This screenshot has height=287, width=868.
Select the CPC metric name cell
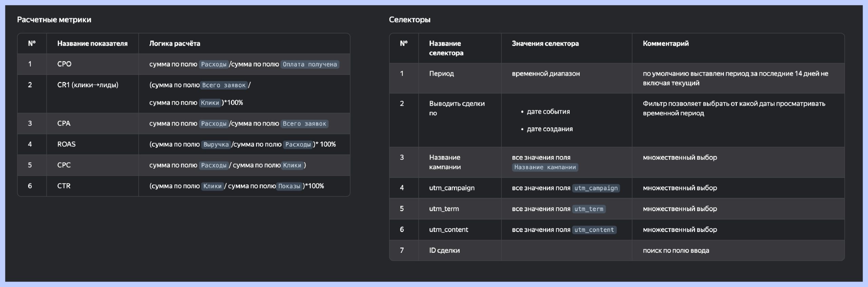pyautogui.click(x=64, y=165)
